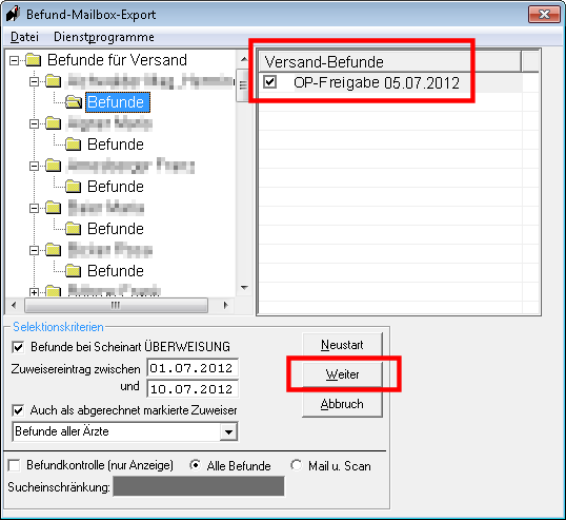
Task: Open the 'Befunde aller Ärzte' dropdown
Action: pos(228,432)
